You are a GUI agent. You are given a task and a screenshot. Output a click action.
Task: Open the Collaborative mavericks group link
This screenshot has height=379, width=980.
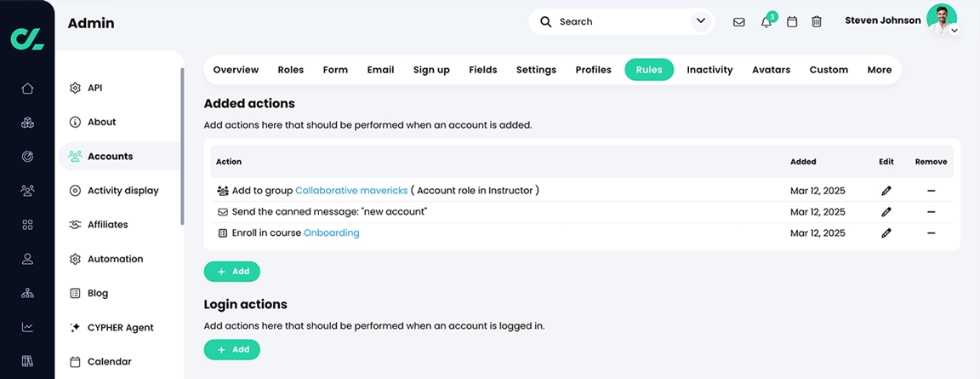[x=351, y=191]
